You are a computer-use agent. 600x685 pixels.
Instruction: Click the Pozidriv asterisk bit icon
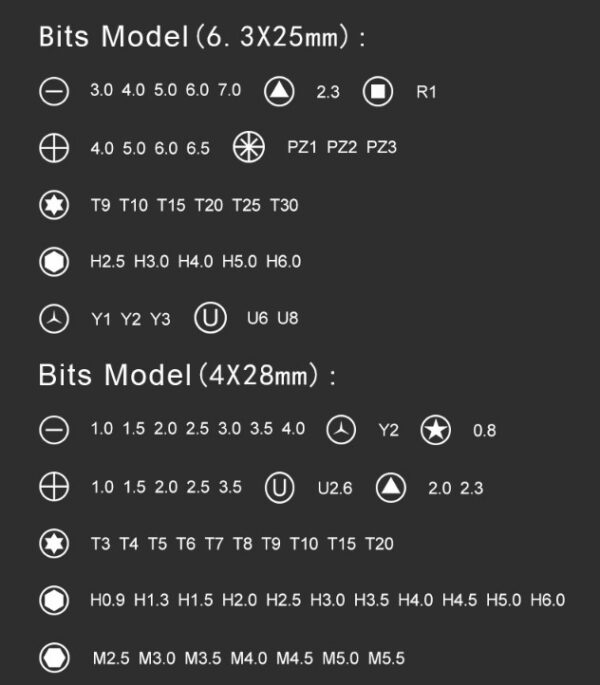click(247, 147)
